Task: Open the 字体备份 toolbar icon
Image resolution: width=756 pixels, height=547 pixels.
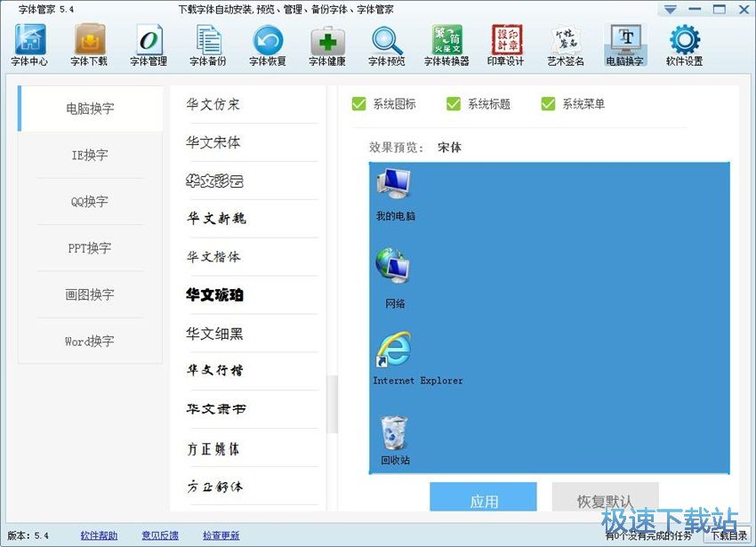Action: click(x=208, y=44)
